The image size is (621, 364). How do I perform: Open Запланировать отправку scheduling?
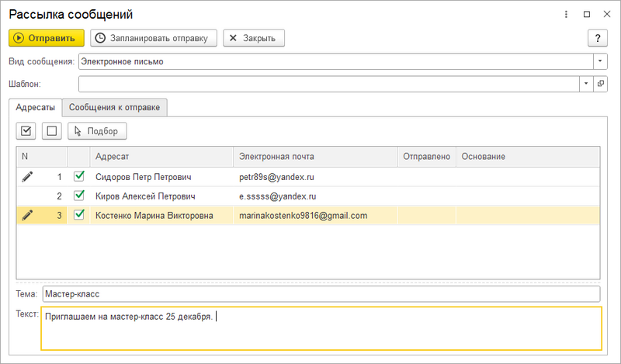click(153, 38)
